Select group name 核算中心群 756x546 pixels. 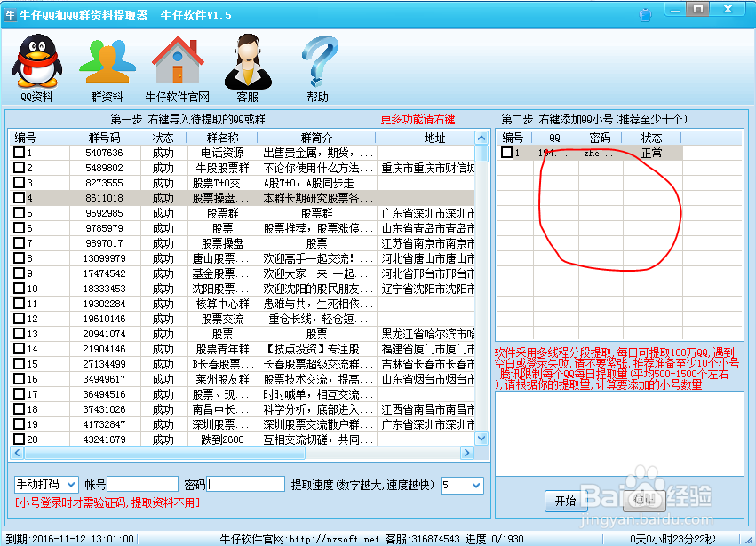[x=222, y=304]
